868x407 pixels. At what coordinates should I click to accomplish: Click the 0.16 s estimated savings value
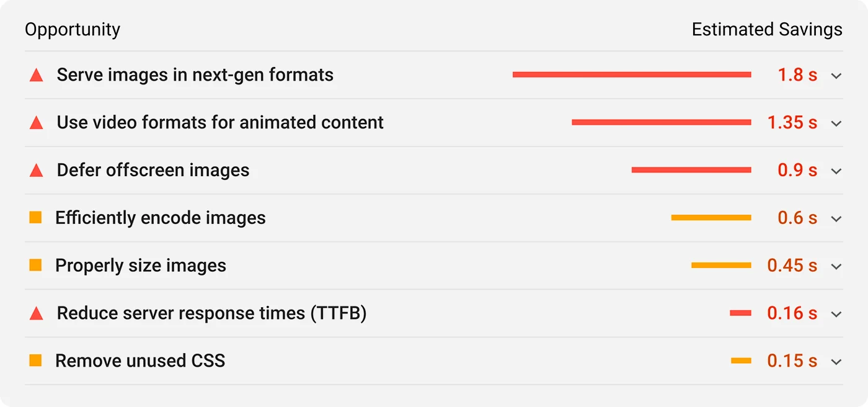coord(792,313)
